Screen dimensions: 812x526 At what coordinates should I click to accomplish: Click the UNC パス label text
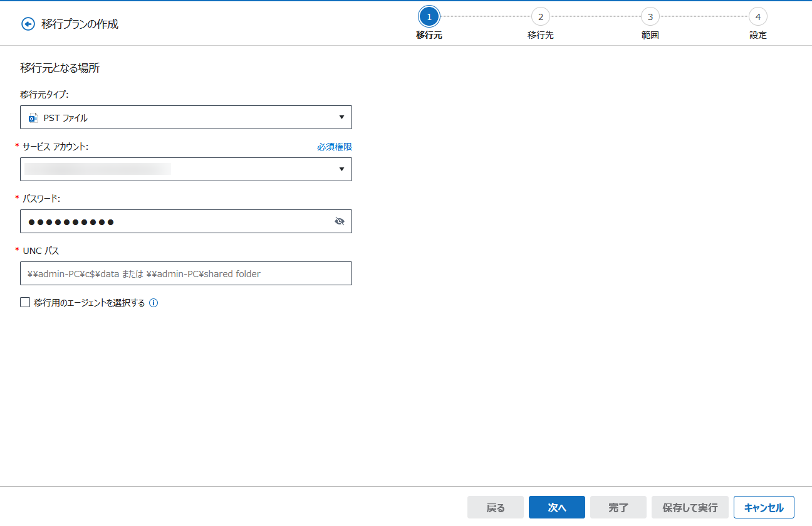[x=41, y=251]
